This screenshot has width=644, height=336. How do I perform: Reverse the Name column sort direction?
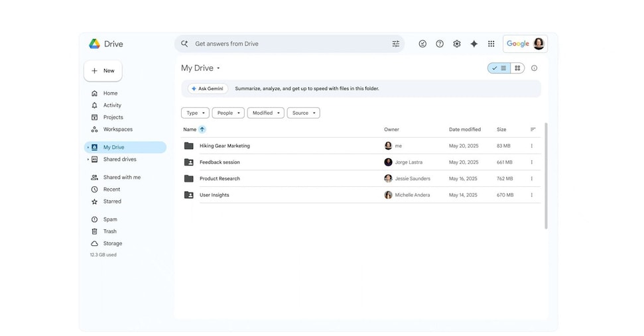202,130
